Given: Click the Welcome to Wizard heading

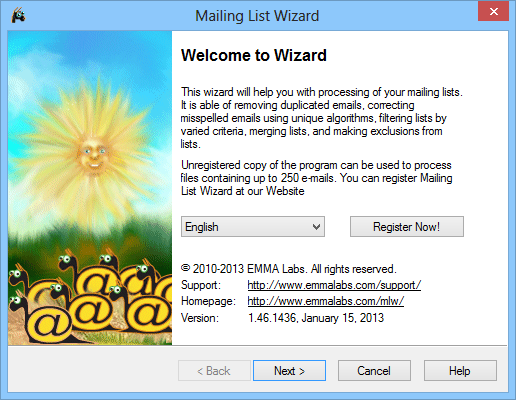Looking at the screenshot, I should [x=254, y=55].
